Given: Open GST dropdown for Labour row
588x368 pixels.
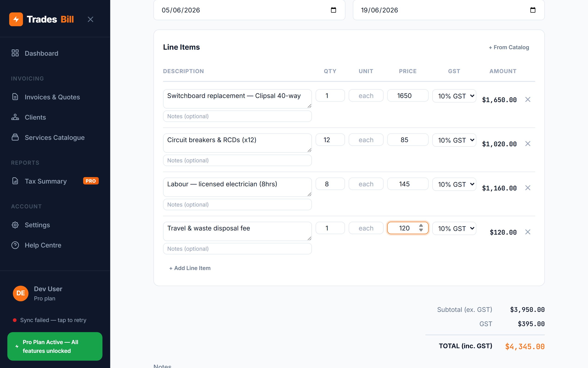Looking at the screenshot, I should [x=454, y=184].
